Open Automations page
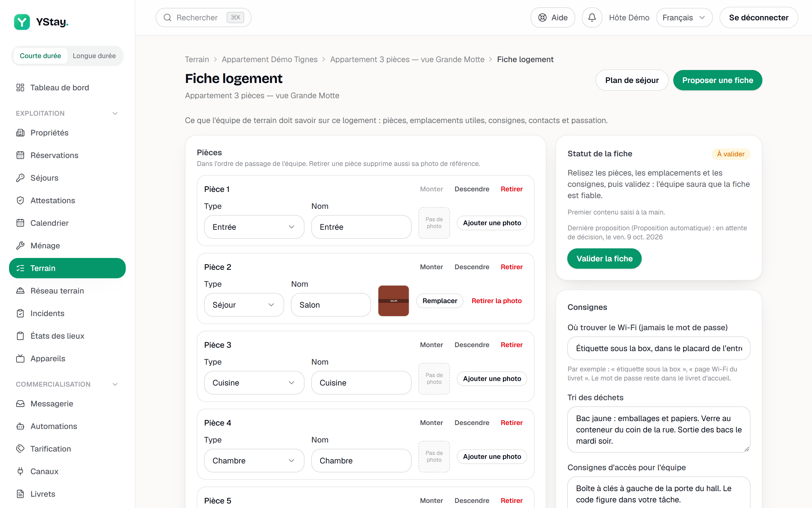The width and height of the screenshot is (812, 508). (x=67, y=426)
